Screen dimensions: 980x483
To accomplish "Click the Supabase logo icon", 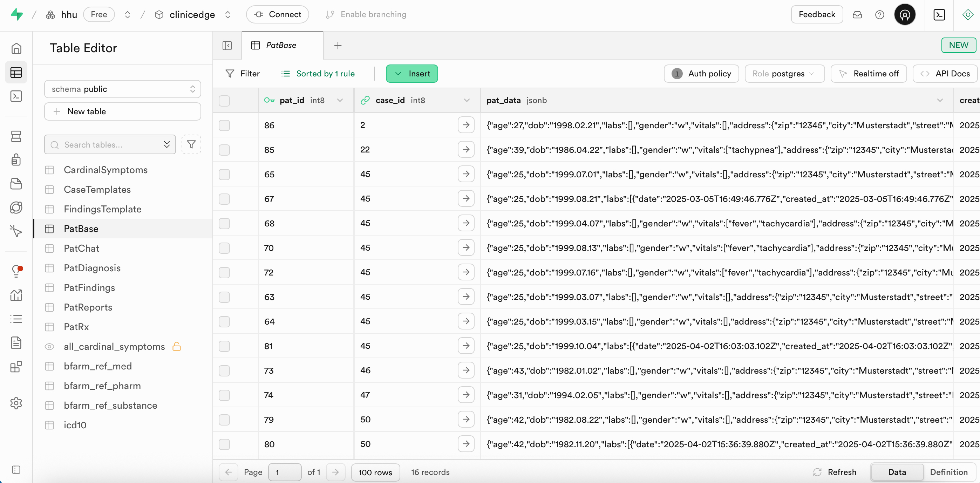I will click(17, 14).
